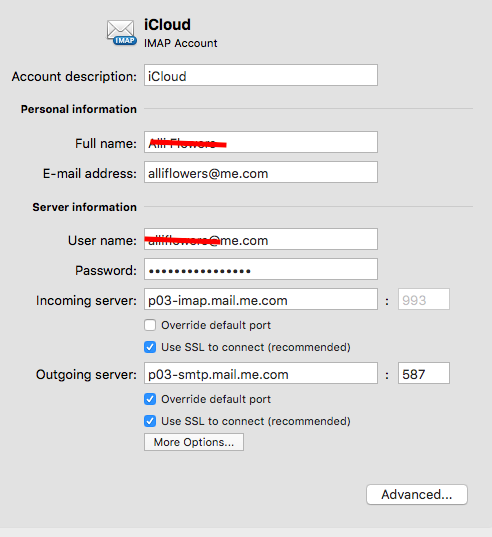Edit the Outgoing server address field
This screenshot has height=537, width=492.
coord(261,373)
